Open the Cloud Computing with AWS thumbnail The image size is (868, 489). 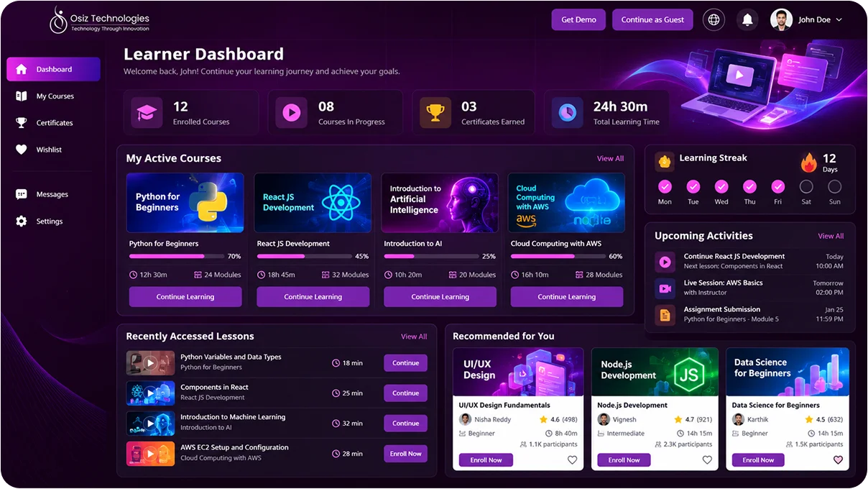(x=566, y=203)
